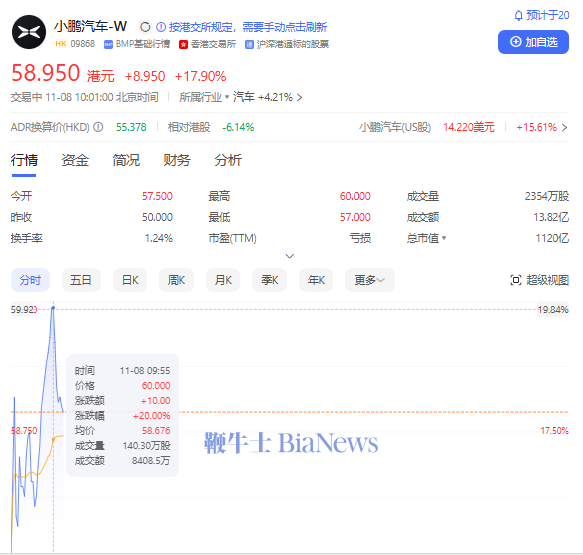Click the info icon before the refresh notice

click(x=161, y=27)
